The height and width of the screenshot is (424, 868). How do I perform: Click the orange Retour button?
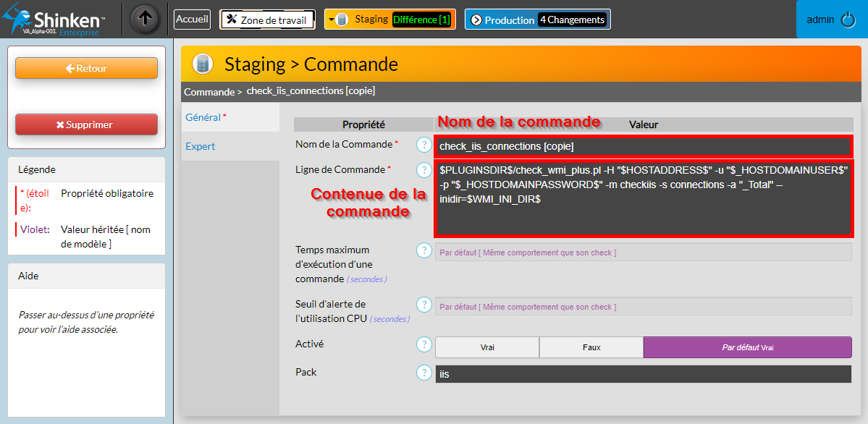pyautogui.click(x=86, y=68)
